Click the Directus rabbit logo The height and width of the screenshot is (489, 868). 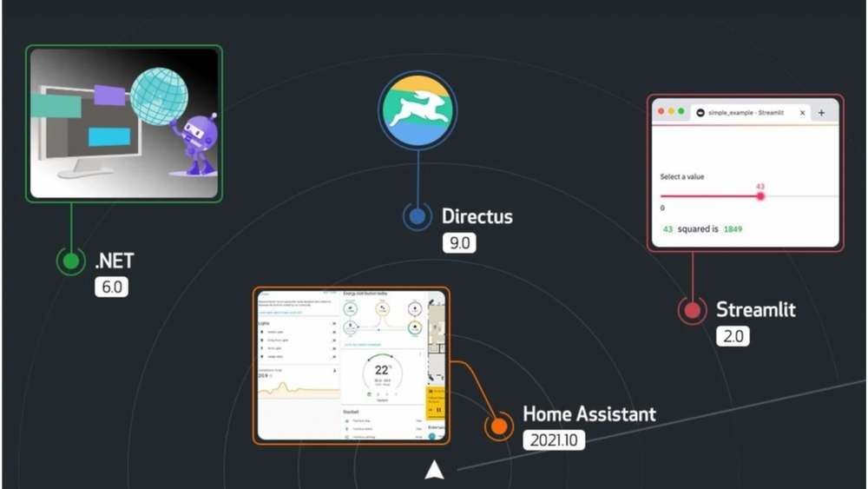[x=418, y=109]
